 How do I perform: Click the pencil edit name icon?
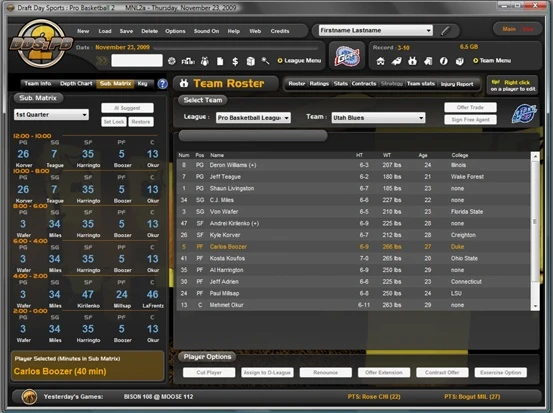(x=445, y=31)
